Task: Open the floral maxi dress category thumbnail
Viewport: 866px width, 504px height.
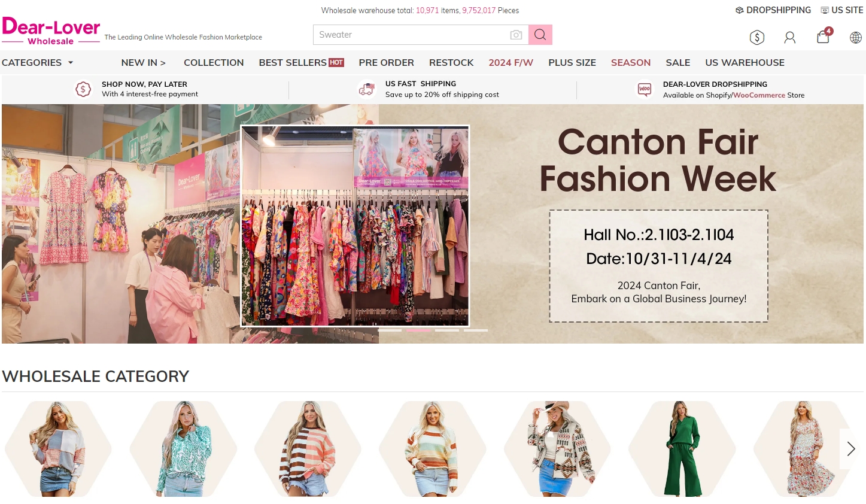Action: tap(806, 449)
